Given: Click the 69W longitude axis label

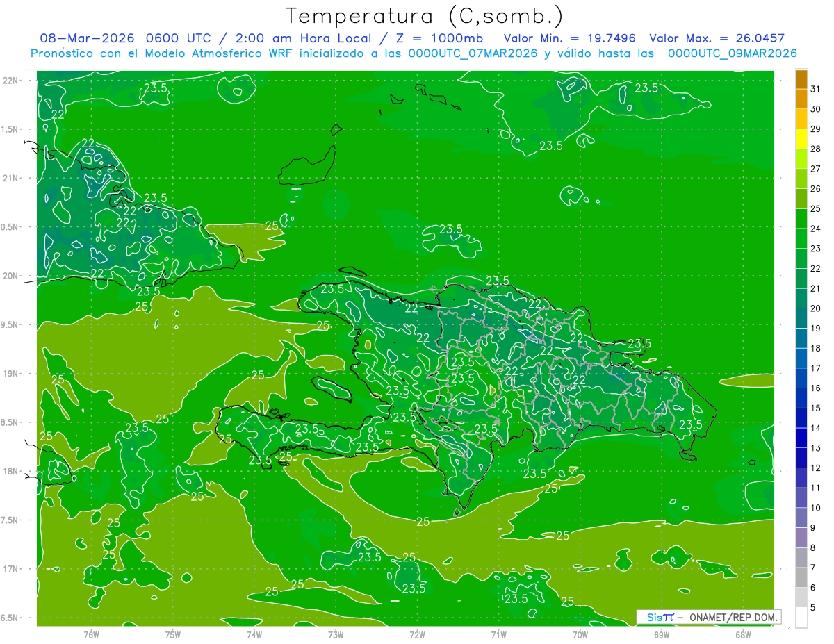Looking at the screenshot, I should click(662, 634).
